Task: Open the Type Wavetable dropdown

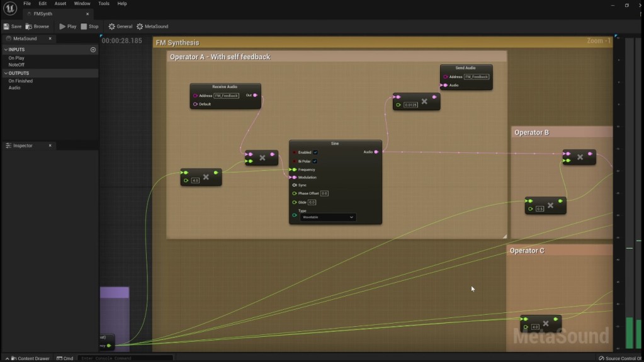Action: (327, 217)
